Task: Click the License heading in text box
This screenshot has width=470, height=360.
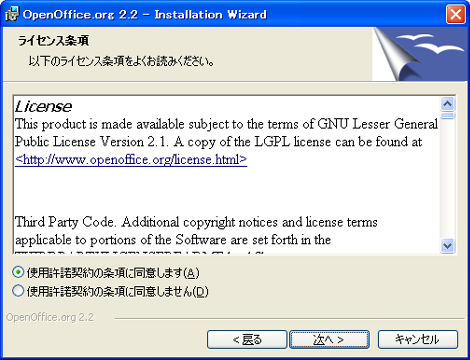Action: pos(43,107)
